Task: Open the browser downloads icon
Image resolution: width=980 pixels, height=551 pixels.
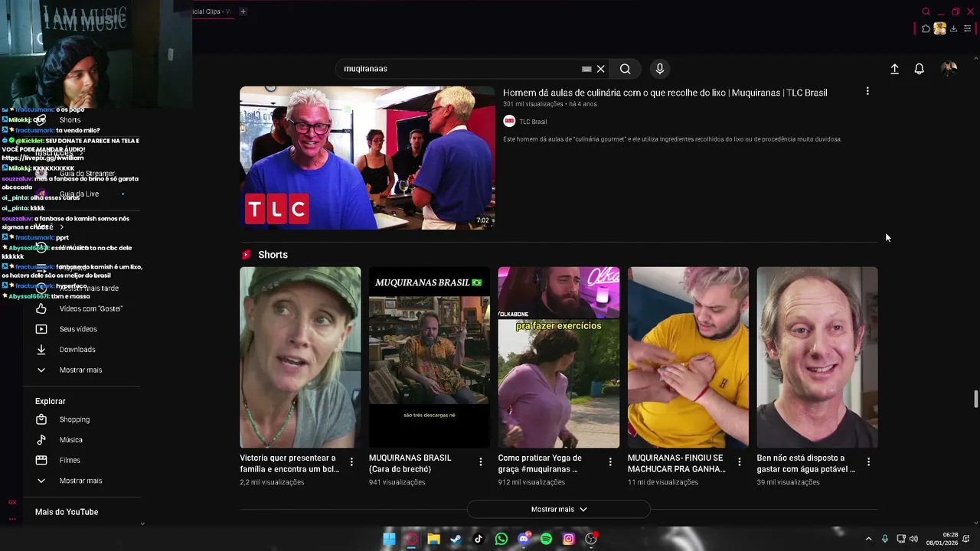Action: [x=954, y=28]
